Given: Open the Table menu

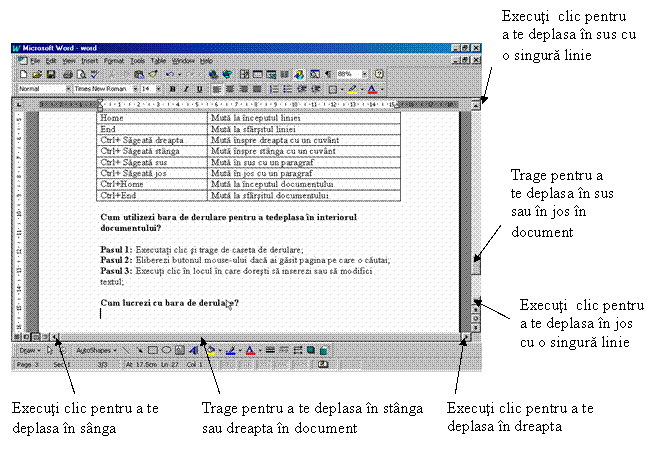Looking at the screenshot, I should click(158, 61).
